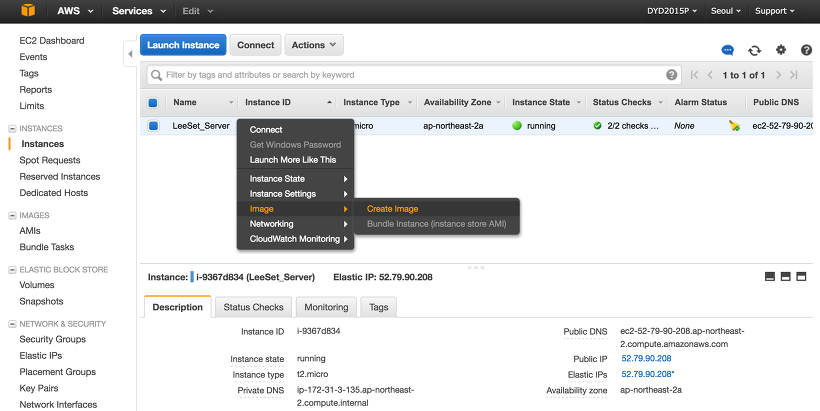Toggle the select-all instances checkbox

(x=153, y=102)
